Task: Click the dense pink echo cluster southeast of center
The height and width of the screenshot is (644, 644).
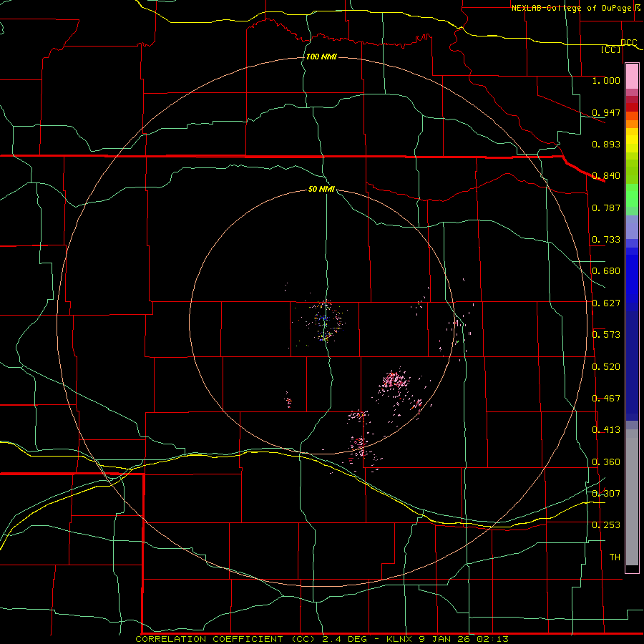Action: coord(395,381)
